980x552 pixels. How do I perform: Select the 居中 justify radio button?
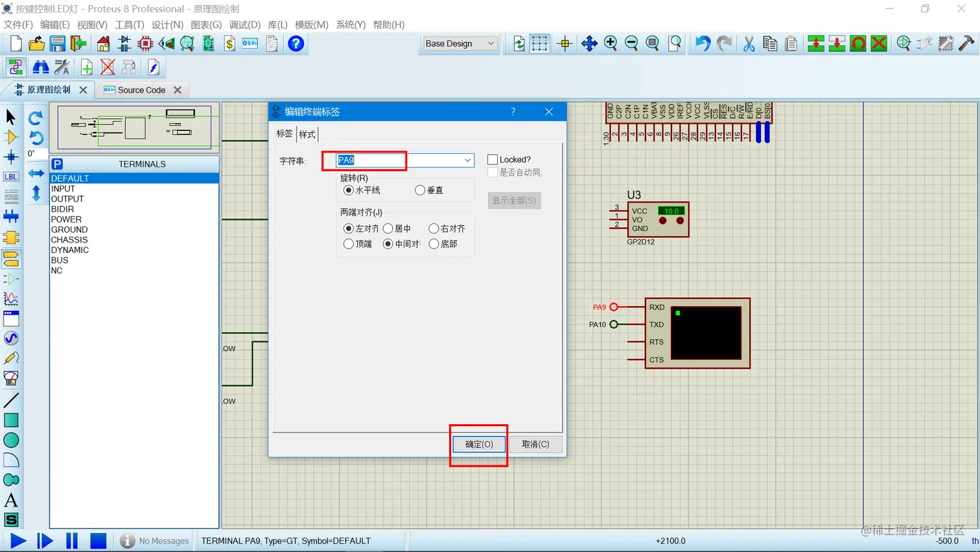coord(388,228)
